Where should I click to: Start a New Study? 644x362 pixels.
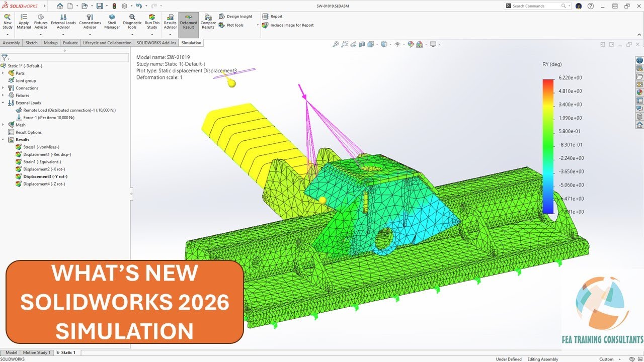pos(8,22)
